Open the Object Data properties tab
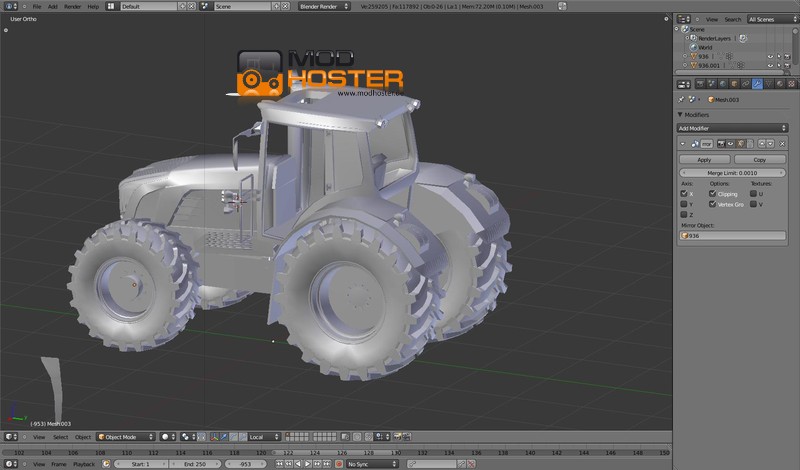This screenshot has height=470, width=800. pos(769,84)
